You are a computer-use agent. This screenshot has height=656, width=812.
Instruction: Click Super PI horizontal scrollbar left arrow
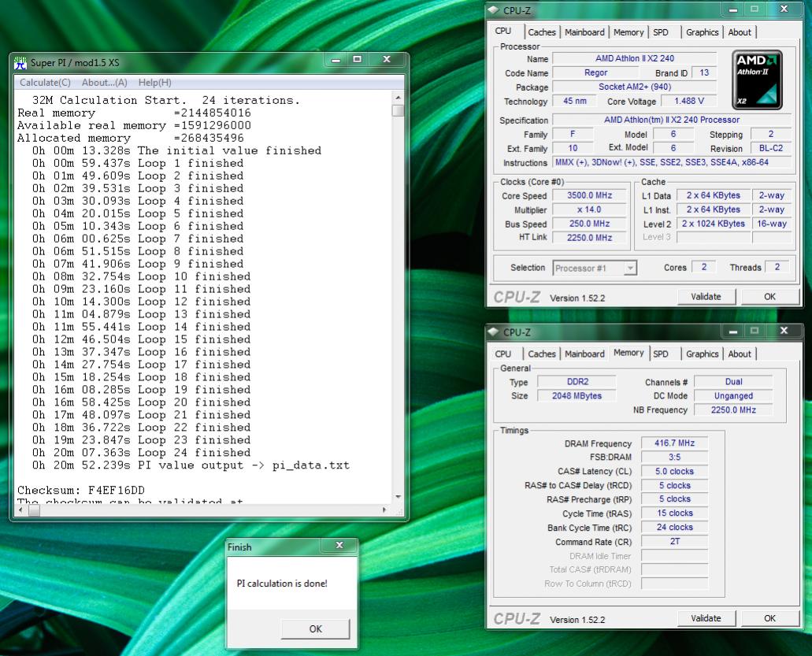point(21,510)
